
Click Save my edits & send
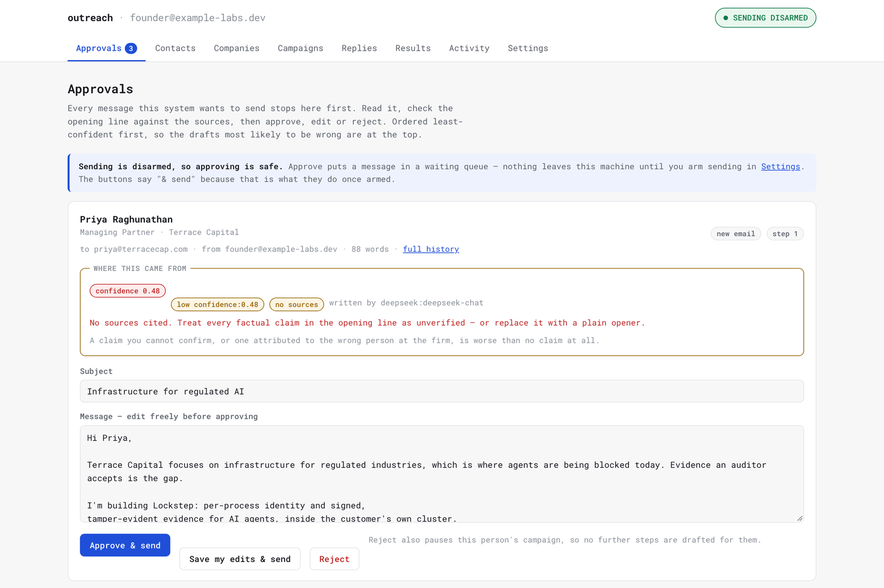(x=240, y=559)
